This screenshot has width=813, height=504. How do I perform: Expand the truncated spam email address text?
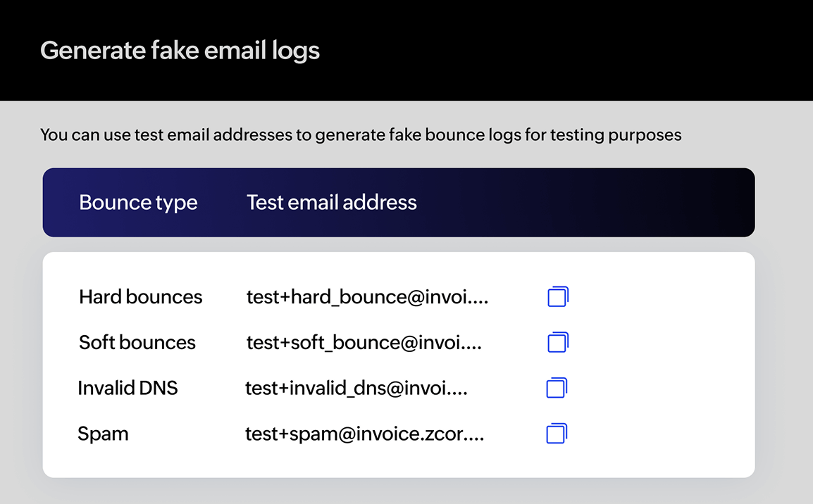(x=364, y=434)
